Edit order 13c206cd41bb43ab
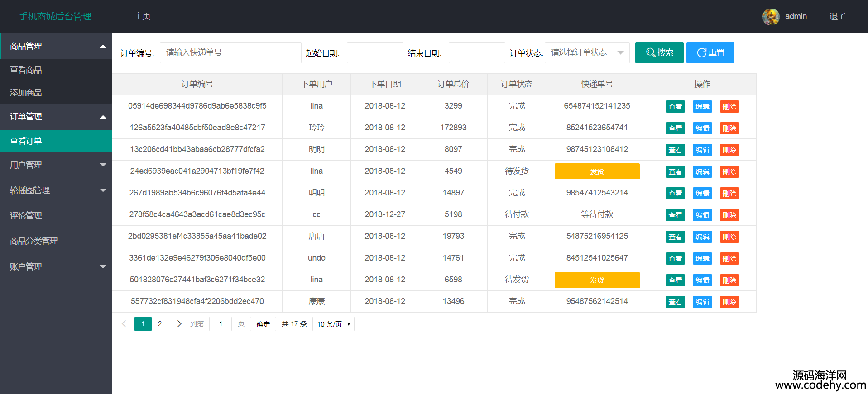868x394 pixels. tap(702, 150)
